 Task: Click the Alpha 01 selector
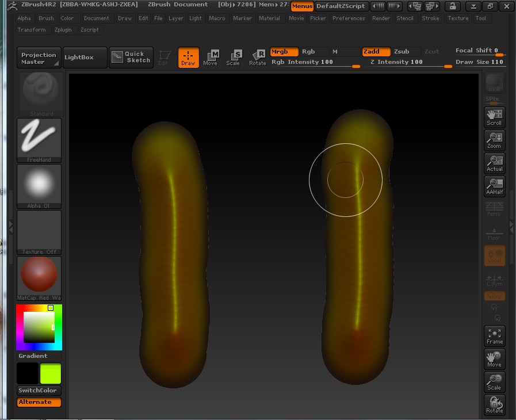(x=39, y=184)
